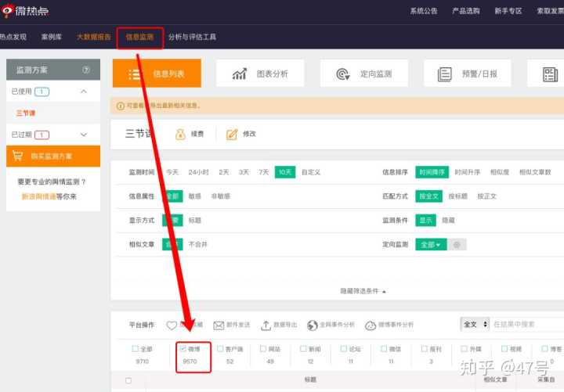
Task: Open 信息监测 in the top navigation
Action: (x=139, y=37)
